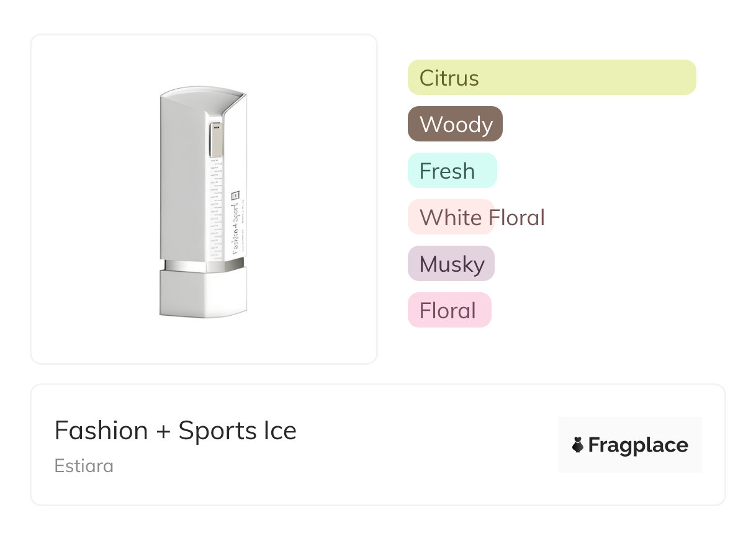The image size is (756, 536).
Task: Click the Fragplace wordmark text
Action: pyautogui.click(x=638, y=445)
